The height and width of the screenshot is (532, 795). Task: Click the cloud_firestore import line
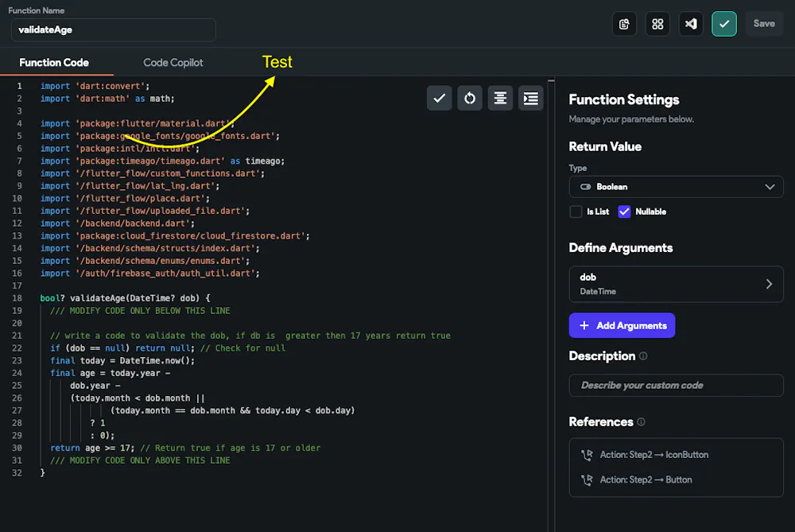click(x=175, y=236)
